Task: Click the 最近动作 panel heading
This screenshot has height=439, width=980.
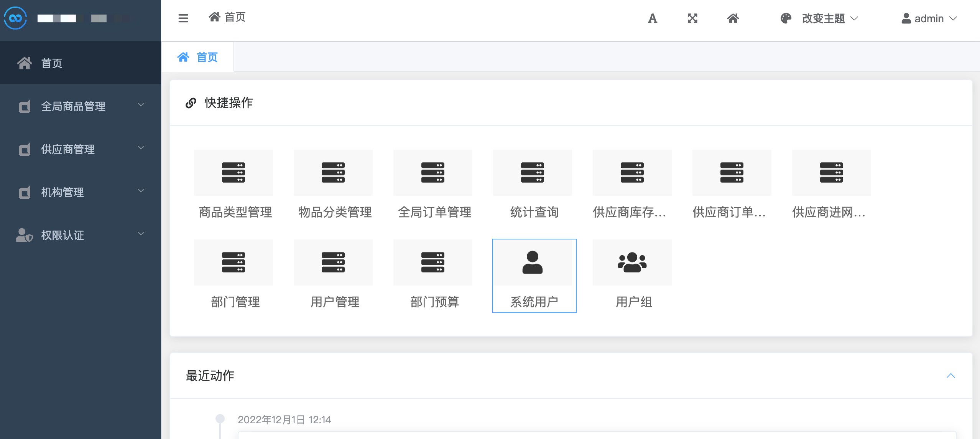Action: coord(210,376)
